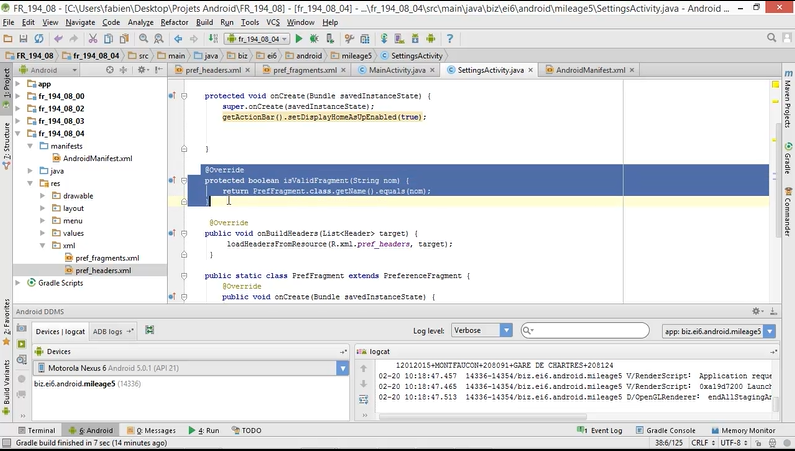The image size is (795, 451).
Task: Open project view settings gear icon
Action: pos(141,71)
